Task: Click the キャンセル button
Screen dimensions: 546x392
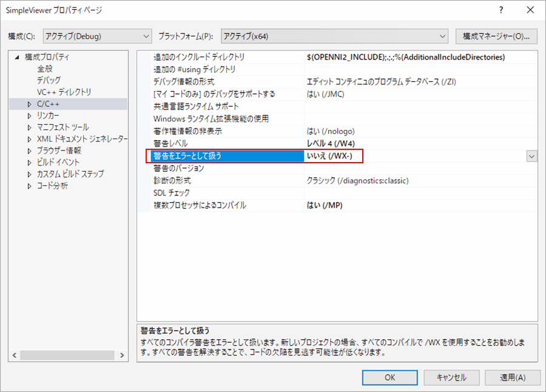Action: pos(451,377)
